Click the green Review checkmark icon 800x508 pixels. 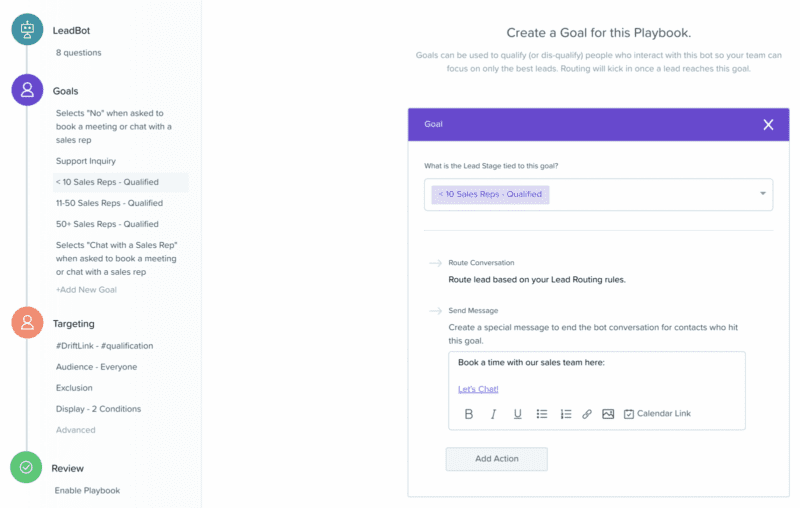pyautogui.click(x=26, y=467)
